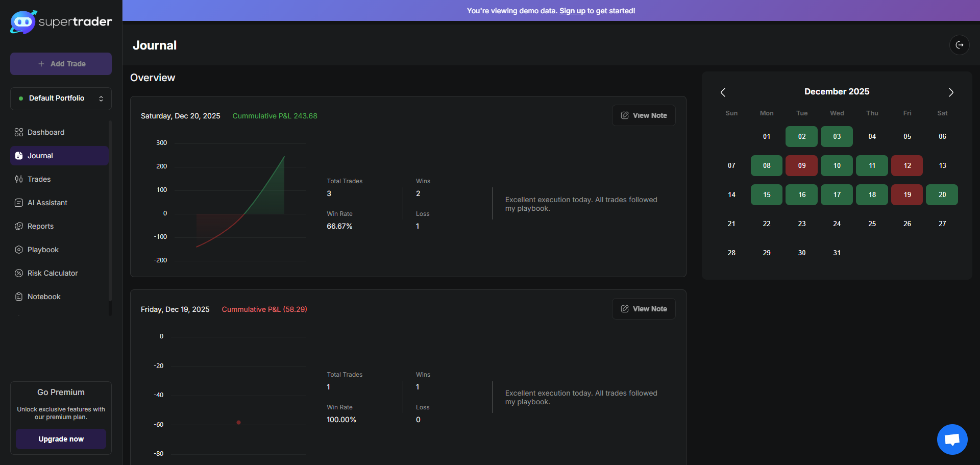The height and width of the screenshot is (465, 980).
Task: Go to previous month in calendar
Action: [x=723, y=92]
